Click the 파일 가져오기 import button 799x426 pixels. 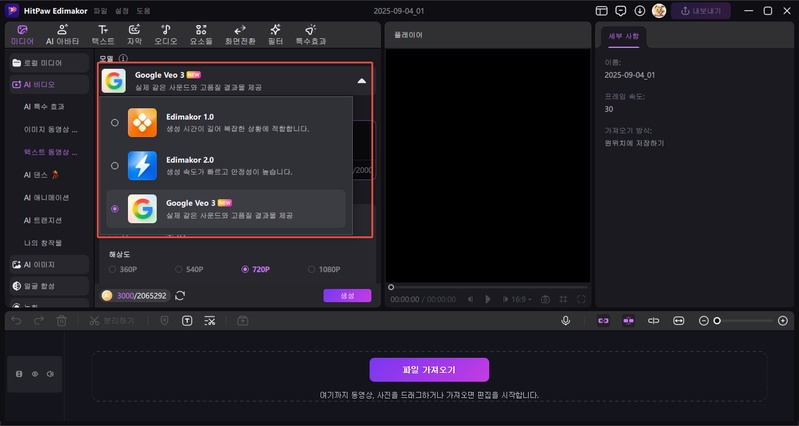[429, 370]
